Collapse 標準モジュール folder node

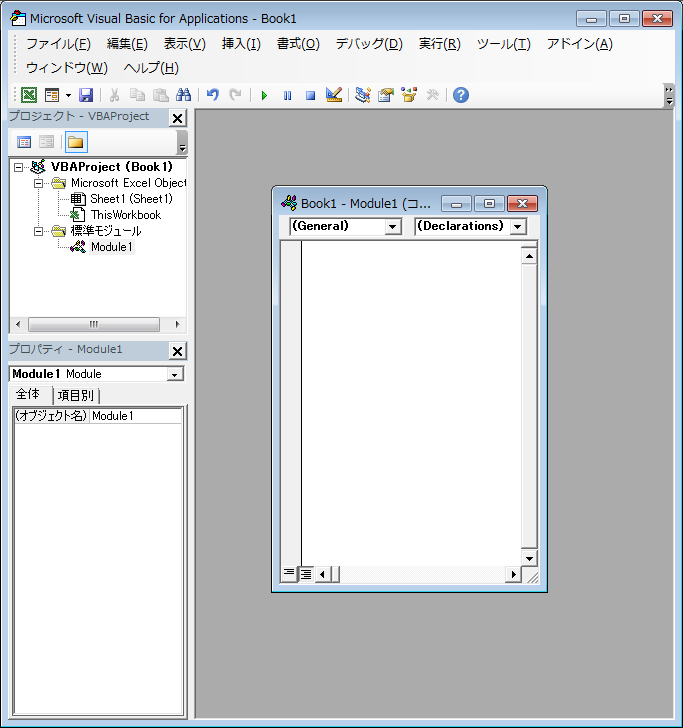(x=39, y=231)
